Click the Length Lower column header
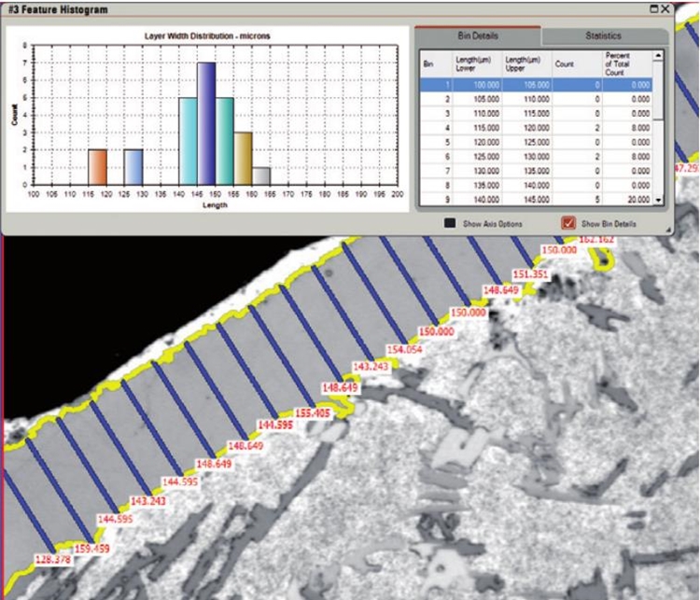The image size is (700, 600). [474, 63]
